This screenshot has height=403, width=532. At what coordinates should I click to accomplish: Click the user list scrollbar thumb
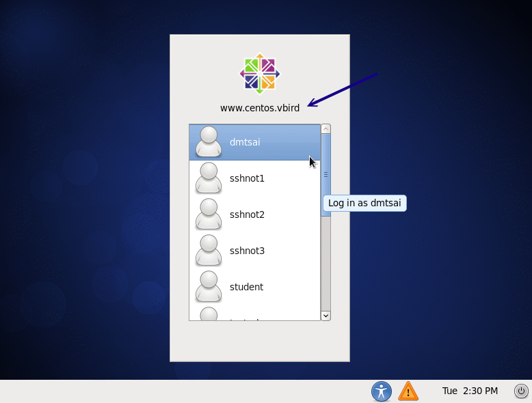pyautogui.click(x=325, y=174)
